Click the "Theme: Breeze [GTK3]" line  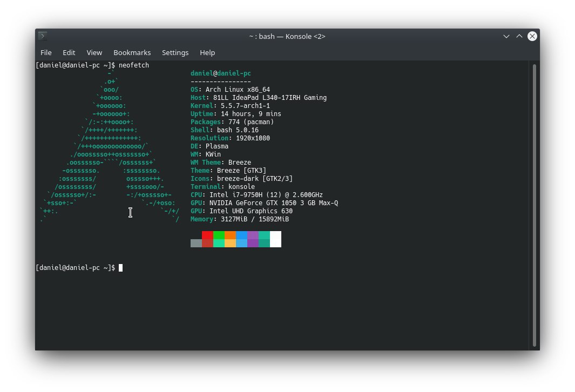[x=228, y=170]
